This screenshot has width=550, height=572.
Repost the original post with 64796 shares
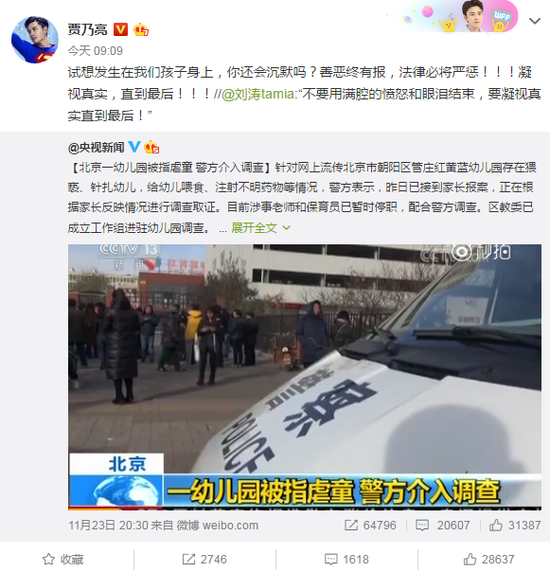370,525
